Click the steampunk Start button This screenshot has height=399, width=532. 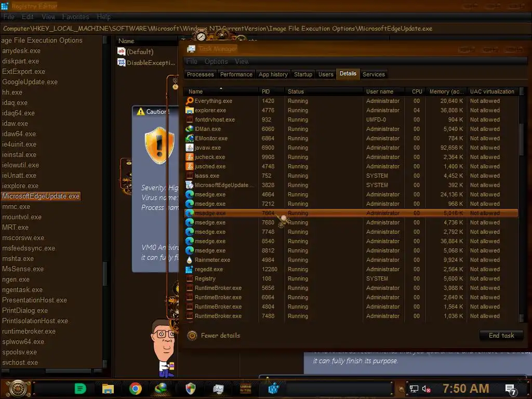pyautogui.click(x=19, y=389)
